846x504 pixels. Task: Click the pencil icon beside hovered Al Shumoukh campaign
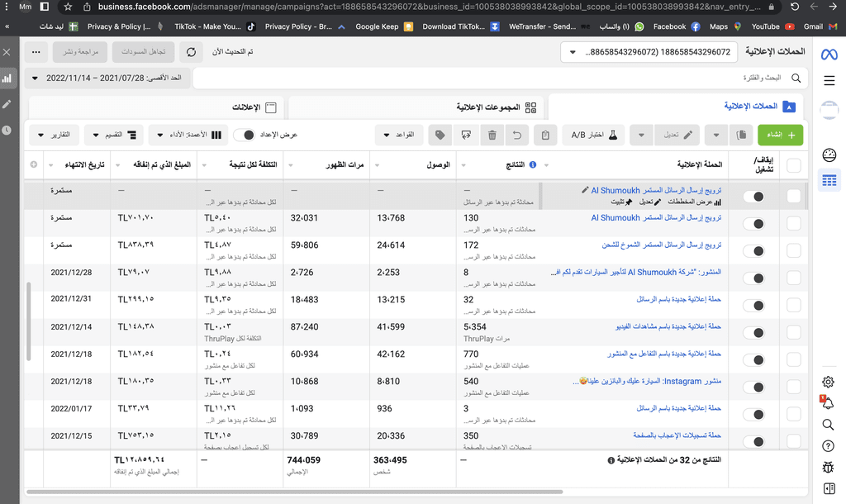pyautogui.click(x=585, y=190)
